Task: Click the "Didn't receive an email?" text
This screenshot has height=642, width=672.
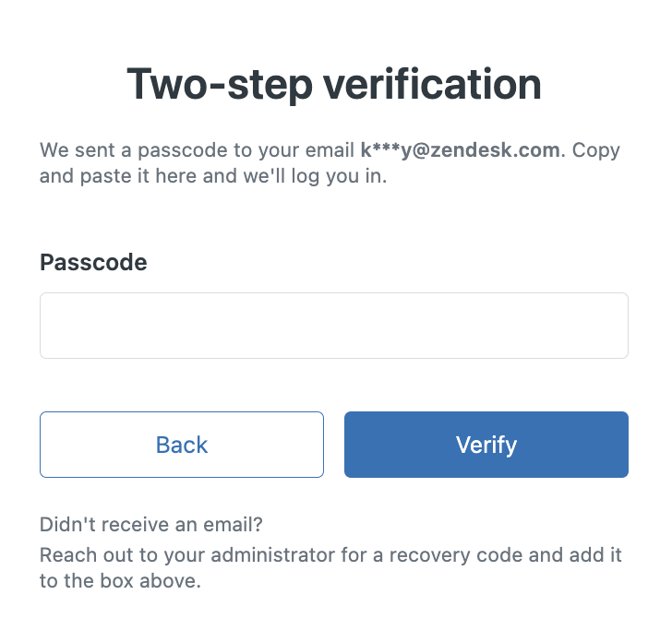Action: [151, 525]
